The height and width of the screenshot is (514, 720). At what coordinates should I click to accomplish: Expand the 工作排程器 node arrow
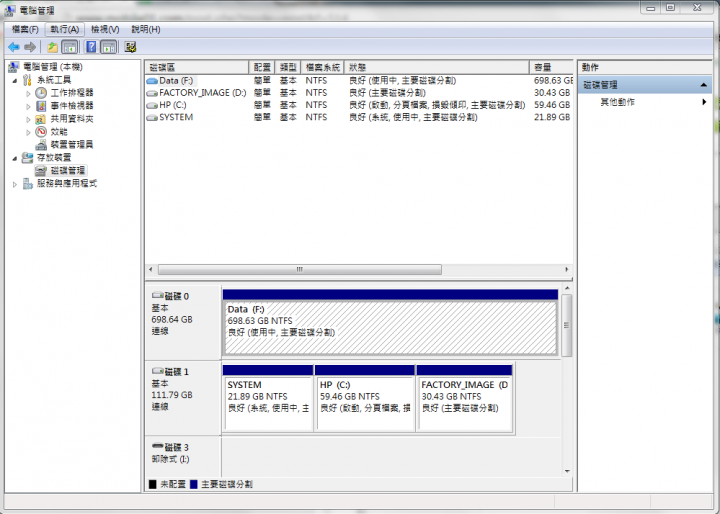click(28, 94)
